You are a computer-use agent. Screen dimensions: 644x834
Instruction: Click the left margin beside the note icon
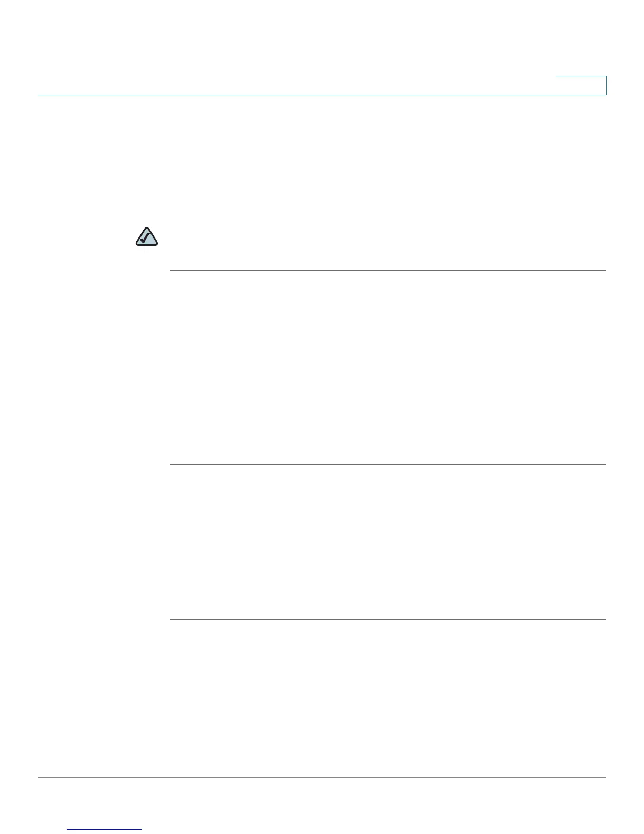[85, 237]
